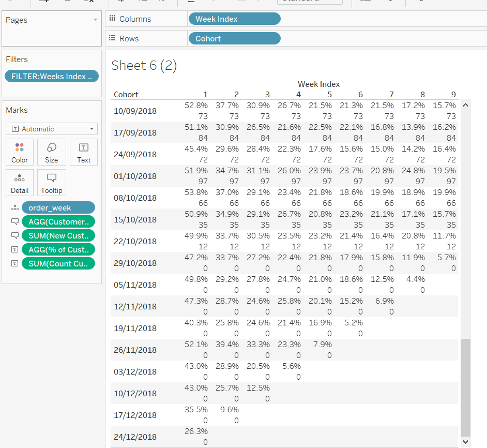Click detail icon beside order_week pill

tap(14, 207)
